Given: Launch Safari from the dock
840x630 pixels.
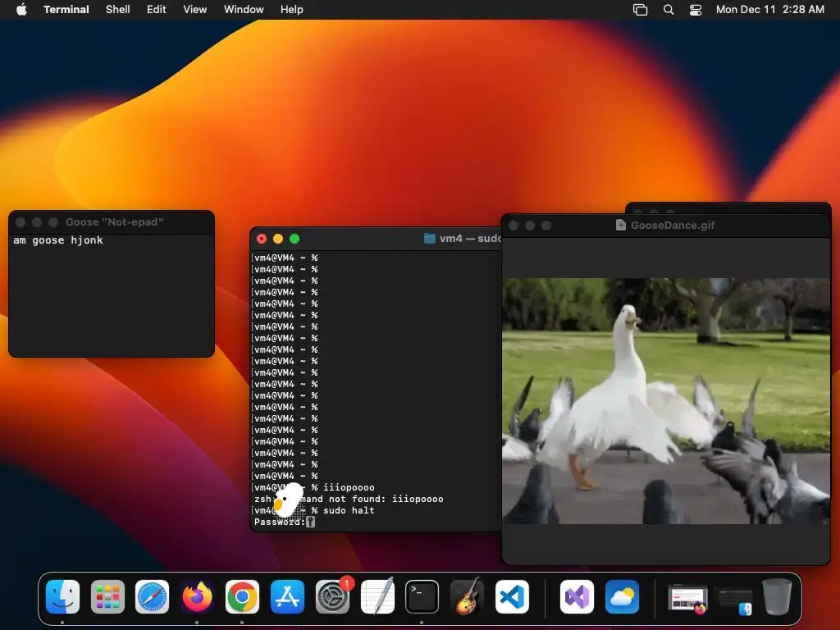Looking at the screenshot, I should (152, 596).
